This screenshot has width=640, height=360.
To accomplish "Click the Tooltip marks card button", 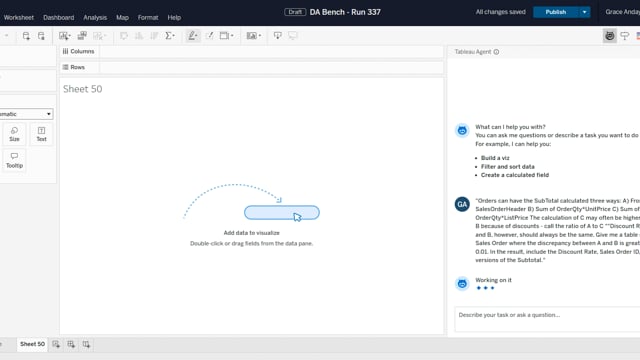I will point(14,160).
